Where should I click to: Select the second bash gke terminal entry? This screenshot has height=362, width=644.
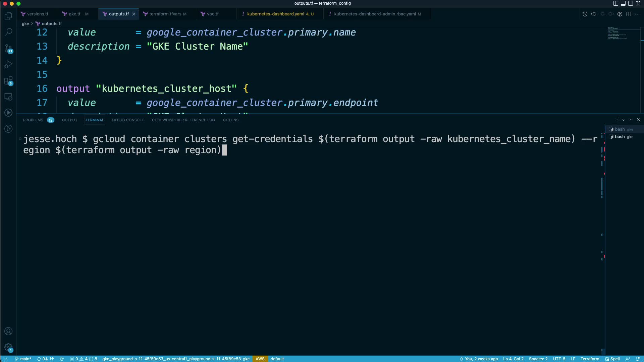(x=623, y=137)
